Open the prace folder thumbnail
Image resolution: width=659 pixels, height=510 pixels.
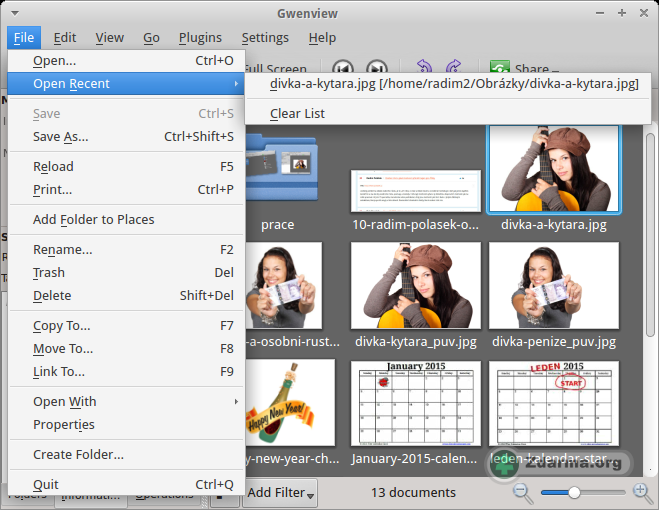(x=281, y=166)
